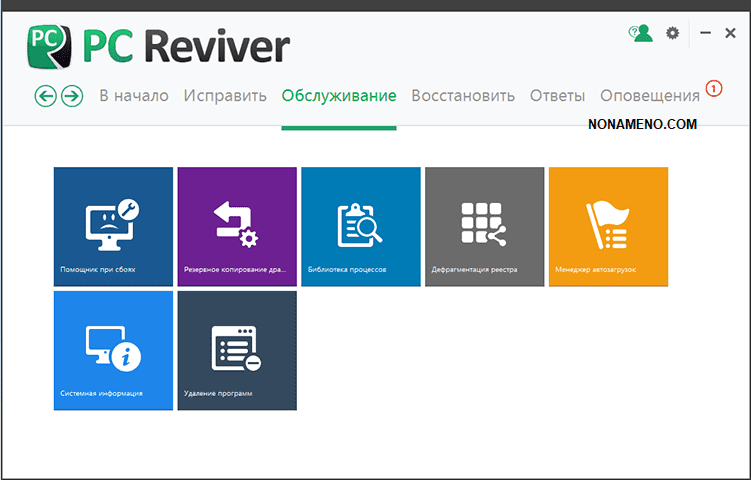Open Менеджер автозагрузок tile

[x=608, y=226]
